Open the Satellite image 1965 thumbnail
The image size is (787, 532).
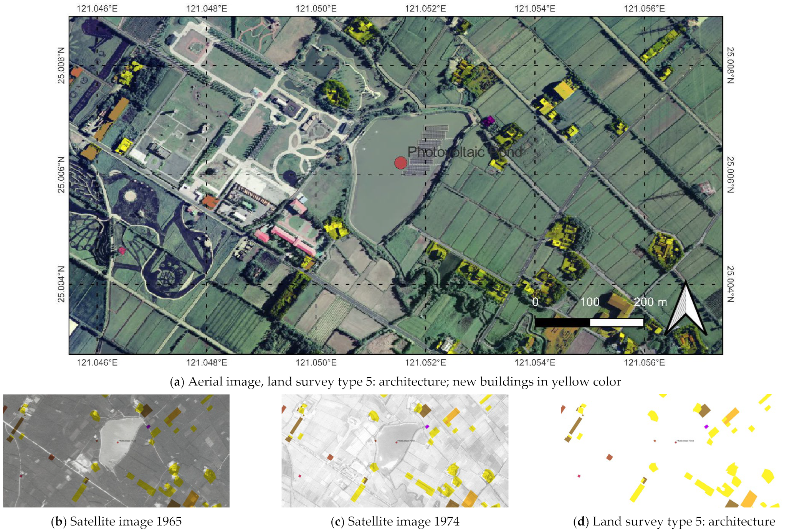[116, 451]
